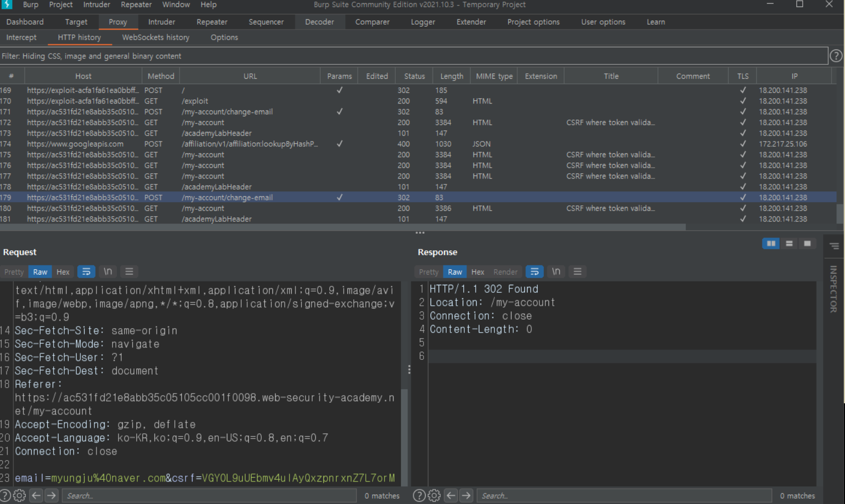Image resolution: width=845 pixels, height=504 pixels.
Task: Toggle show non-printable chars in Response panel
Action: point(556,272)
